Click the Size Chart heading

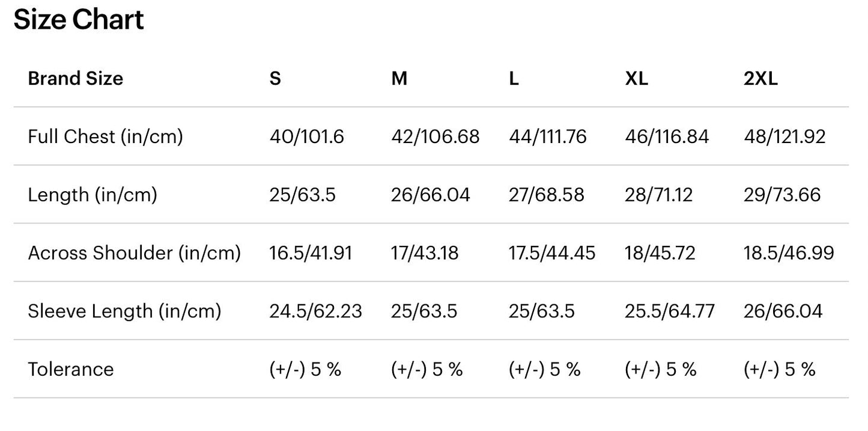(79, 20)
